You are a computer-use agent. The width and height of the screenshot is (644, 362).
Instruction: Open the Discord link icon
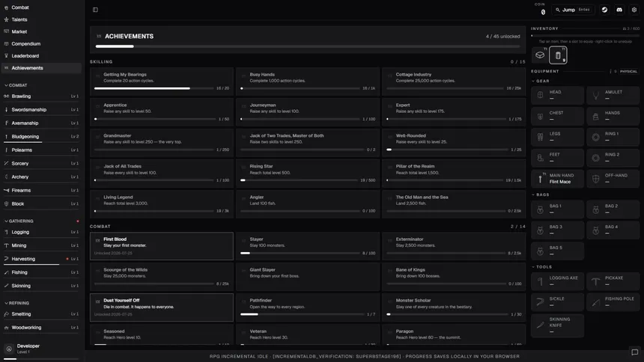[x=619, y=10]
